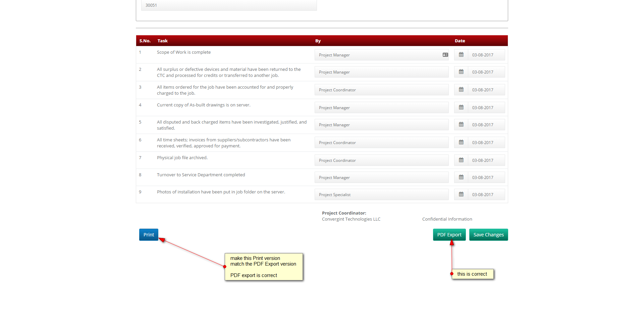The height and width of the screenshot is (319, 644).
Task: Edit Project Specialist By field in row 9
Action: click(381, 194)
